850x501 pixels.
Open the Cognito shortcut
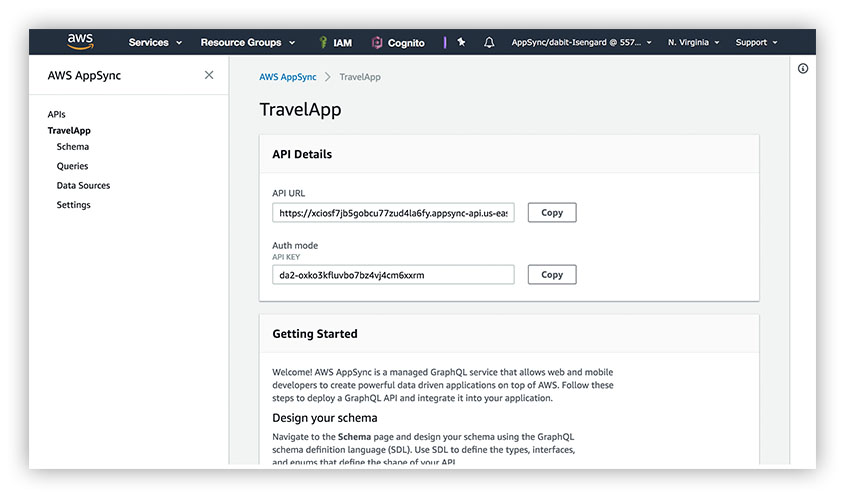point(398,42)
